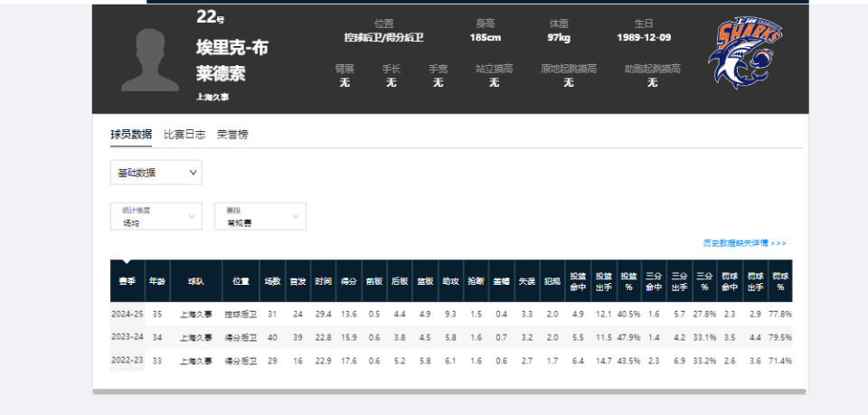Click the 赛季 column header
The width and height of the screenshot is (868, 415).
click(x=127, y=281)
